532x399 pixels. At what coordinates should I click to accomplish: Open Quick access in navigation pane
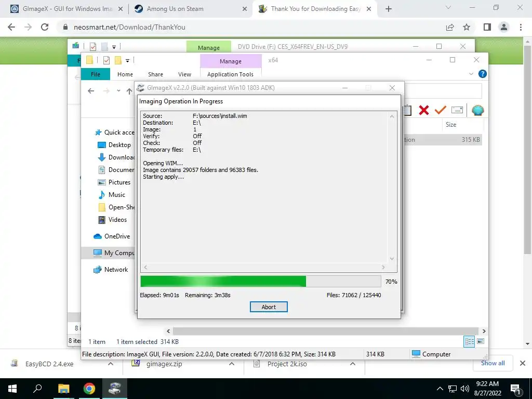(114, 132)
